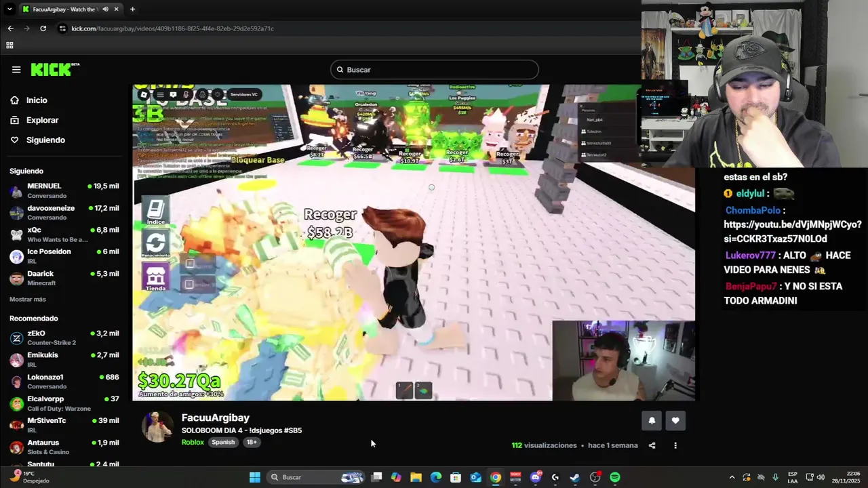Open MERNUEL's channel in Siguiendo list
The image size is (868, 488).
click(64, 190)
